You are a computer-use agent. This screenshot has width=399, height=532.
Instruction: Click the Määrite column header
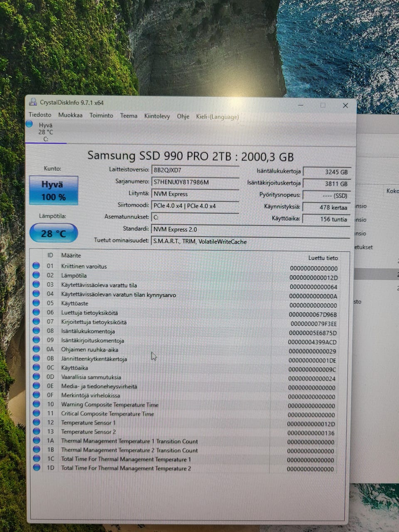(71, 255)
